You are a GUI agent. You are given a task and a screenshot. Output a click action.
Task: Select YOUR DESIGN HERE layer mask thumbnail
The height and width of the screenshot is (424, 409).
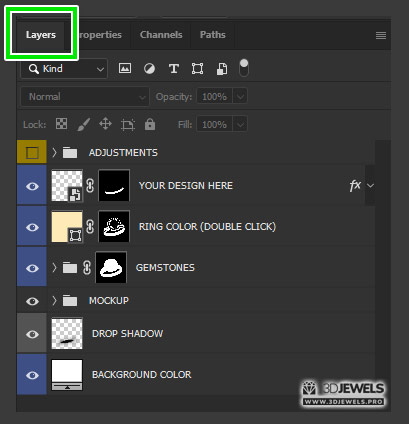coord(114,186)
